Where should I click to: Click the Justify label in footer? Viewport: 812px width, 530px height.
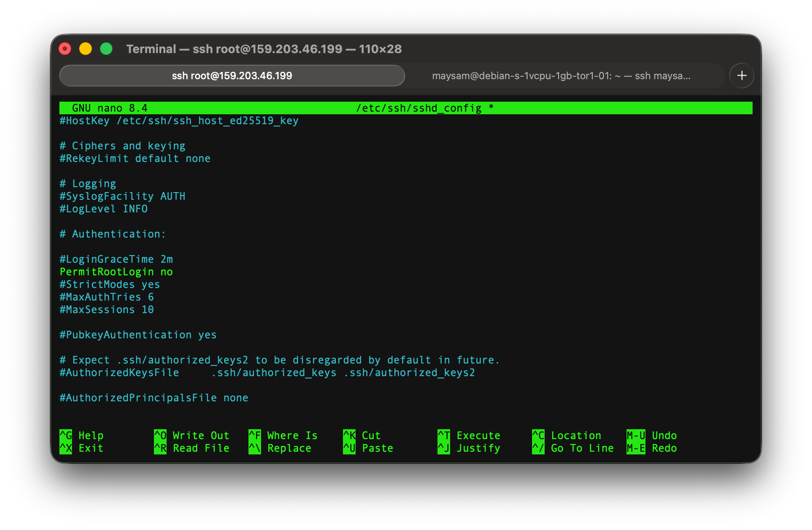coord(478,448)
